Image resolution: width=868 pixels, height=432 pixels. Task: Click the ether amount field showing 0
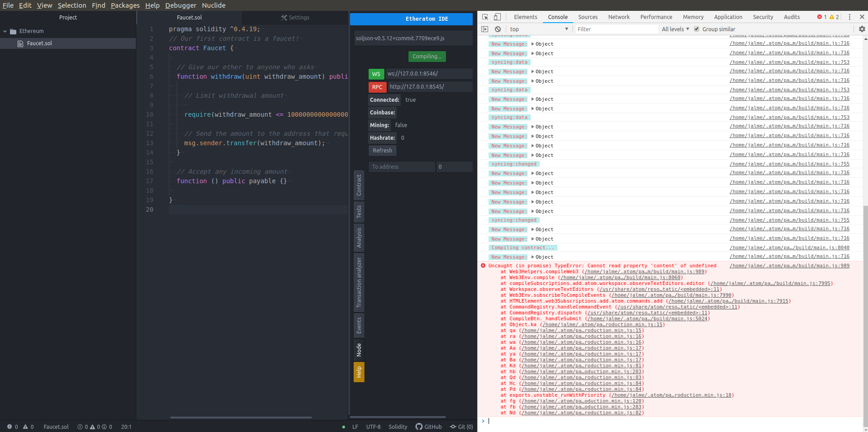coord(455,167)
